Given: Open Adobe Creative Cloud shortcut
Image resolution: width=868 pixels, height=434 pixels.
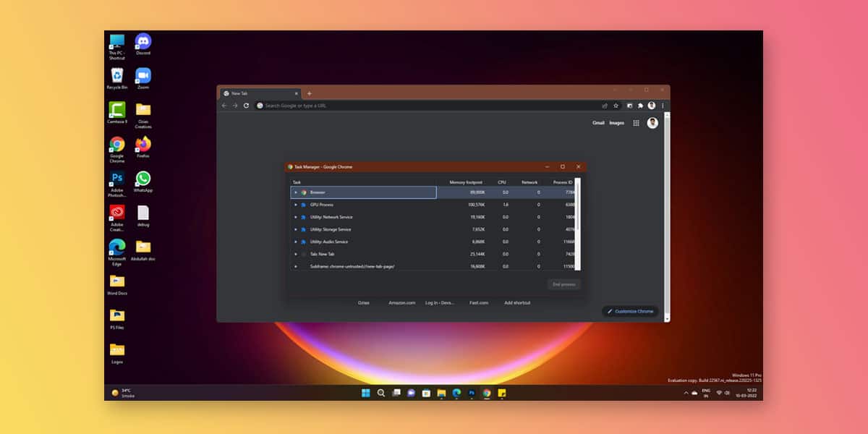Looking at the screenshot, I should coord(116,217).
